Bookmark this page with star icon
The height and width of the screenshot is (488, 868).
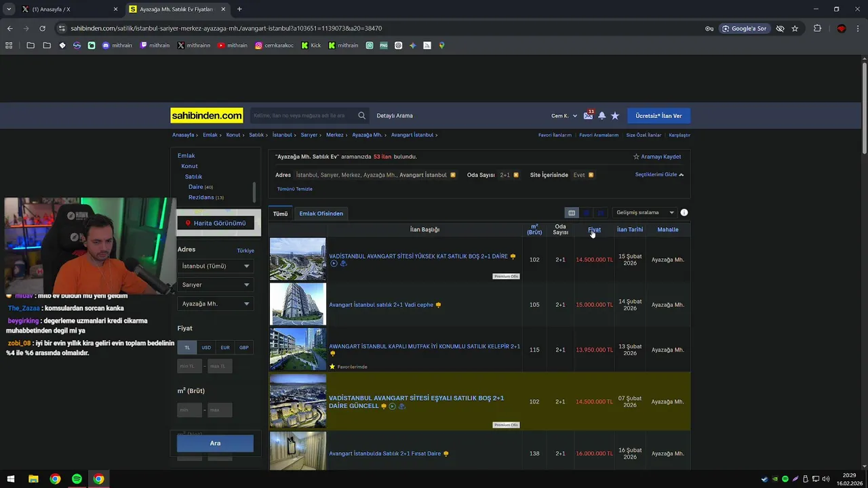pyautogui.click(x=795, y=28)
